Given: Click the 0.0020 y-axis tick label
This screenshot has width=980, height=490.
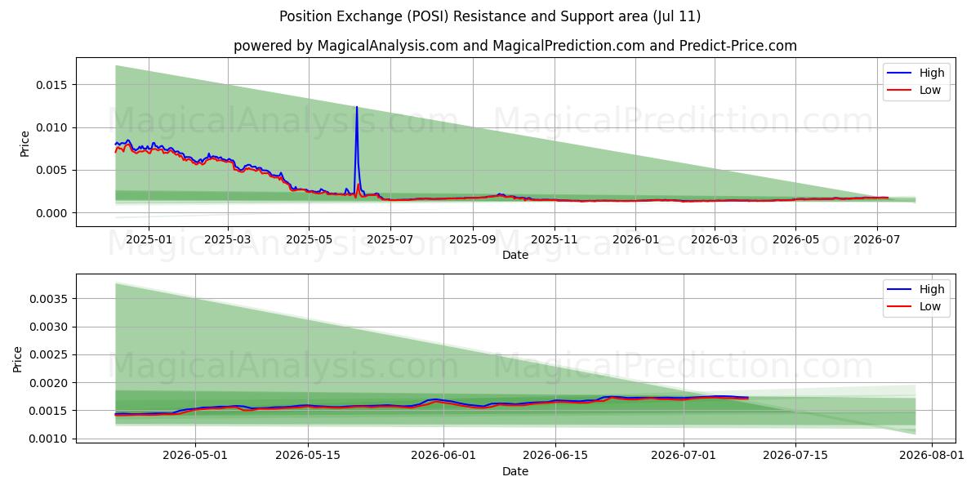Looking at the screenshot, I should 51,383.
